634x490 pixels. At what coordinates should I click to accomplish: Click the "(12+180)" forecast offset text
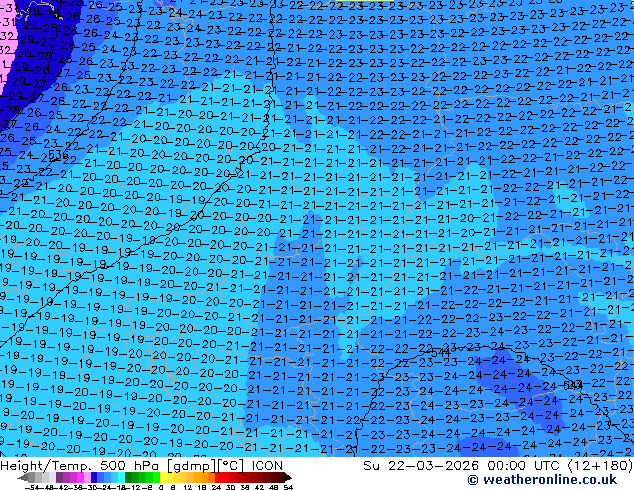600,466
